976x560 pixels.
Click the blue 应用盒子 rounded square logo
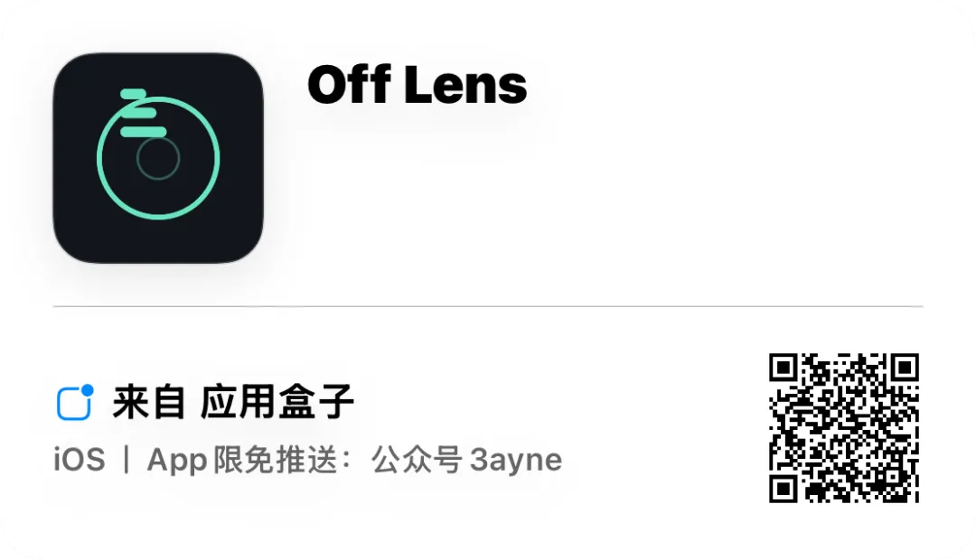click(73, 404)
